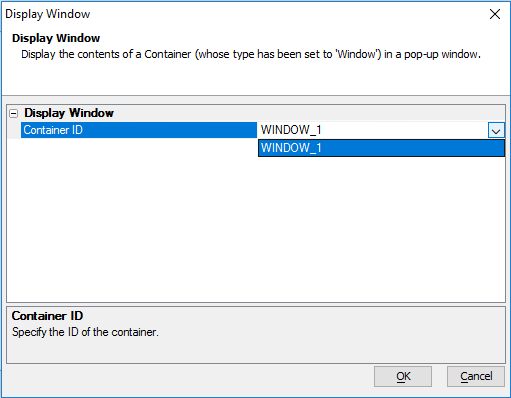Select WINDOW_1 from the dropdown list
Screen dimensions: 511x398
coord(381,148)
